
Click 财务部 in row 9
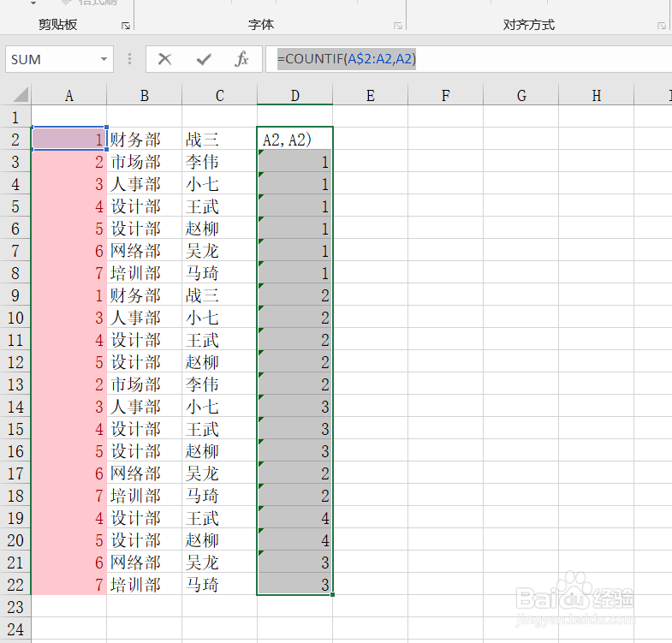click(135, 295)
